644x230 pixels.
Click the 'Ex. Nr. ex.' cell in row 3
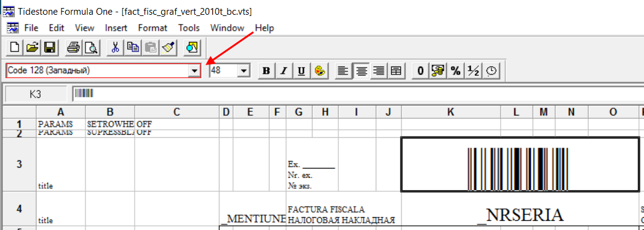(x=312, y=164)
